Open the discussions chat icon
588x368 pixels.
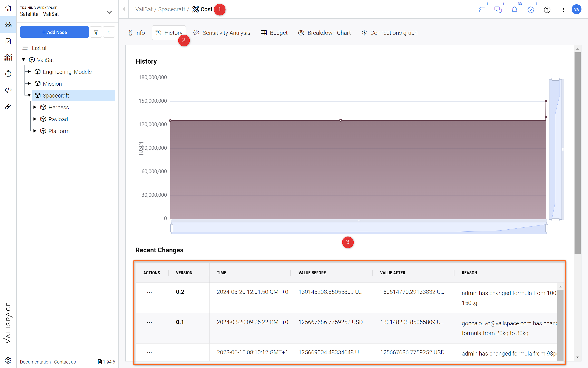point(498,10)
